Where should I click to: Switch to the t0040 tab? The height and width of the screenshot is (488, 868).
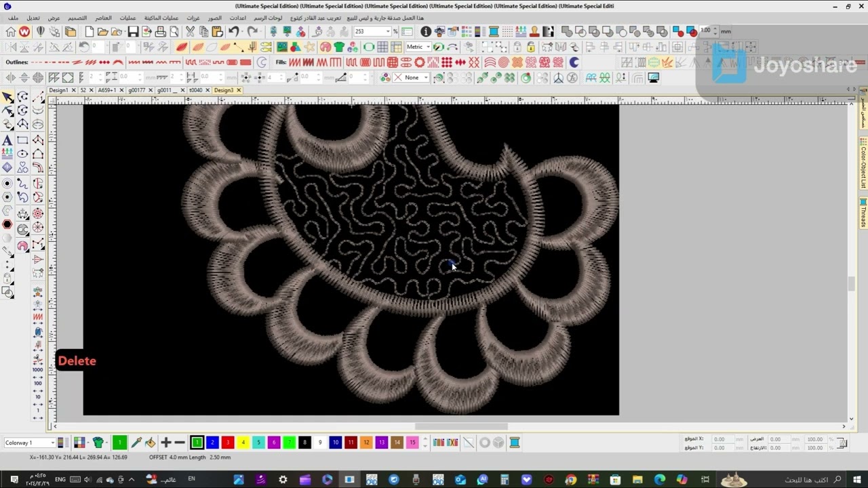pos(196,90)
